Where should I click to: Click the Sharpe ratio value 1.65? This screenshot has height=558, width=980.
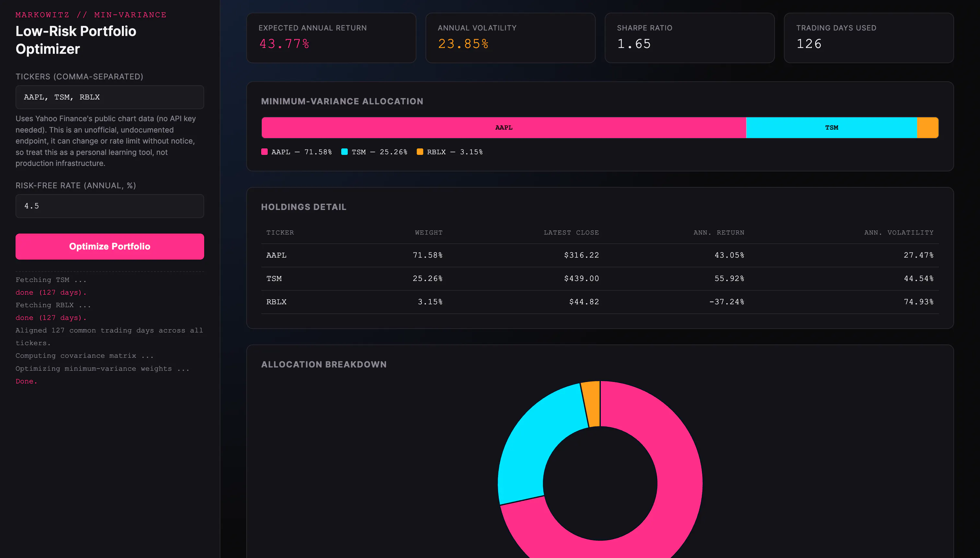634,44
